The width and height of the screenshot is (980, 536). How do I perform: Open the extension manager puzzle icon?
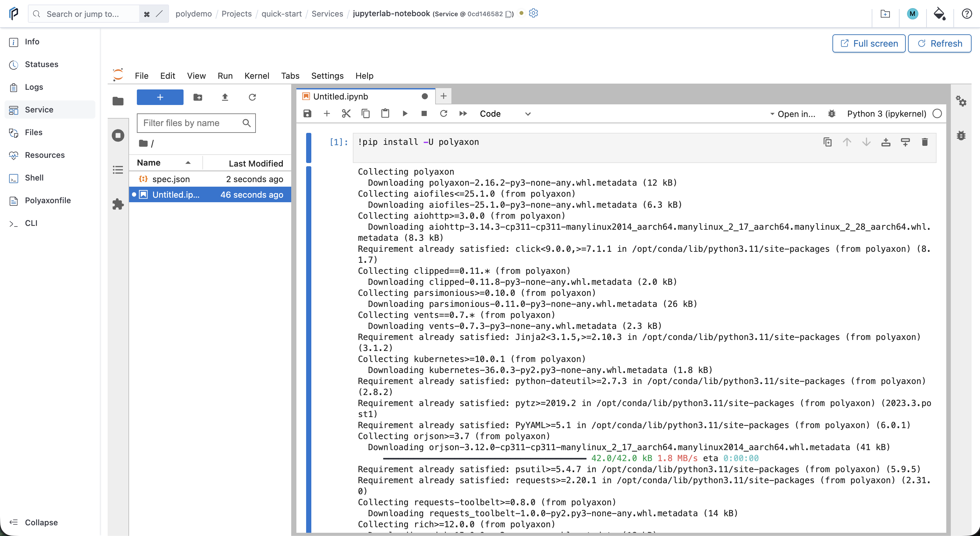118,204
